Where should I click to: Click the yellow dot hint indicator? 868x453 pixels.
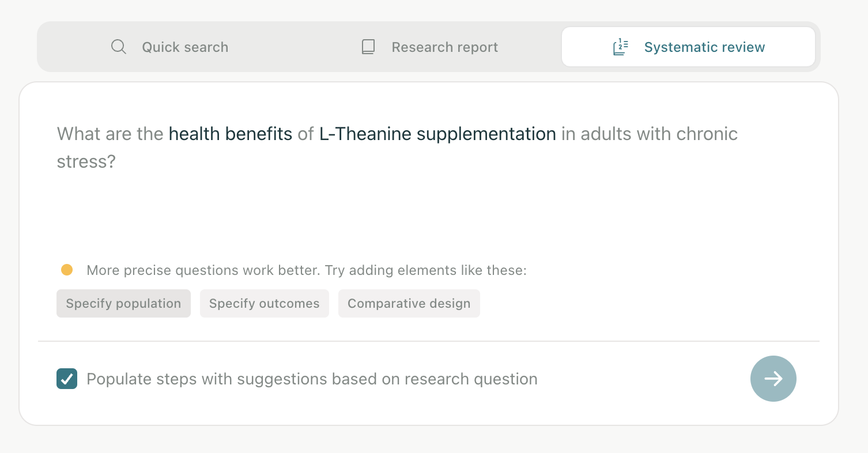(x=67, y=270)
